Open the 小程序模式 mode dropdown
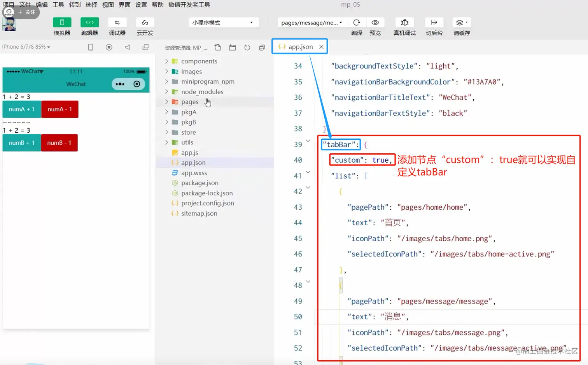 point(223,23)
